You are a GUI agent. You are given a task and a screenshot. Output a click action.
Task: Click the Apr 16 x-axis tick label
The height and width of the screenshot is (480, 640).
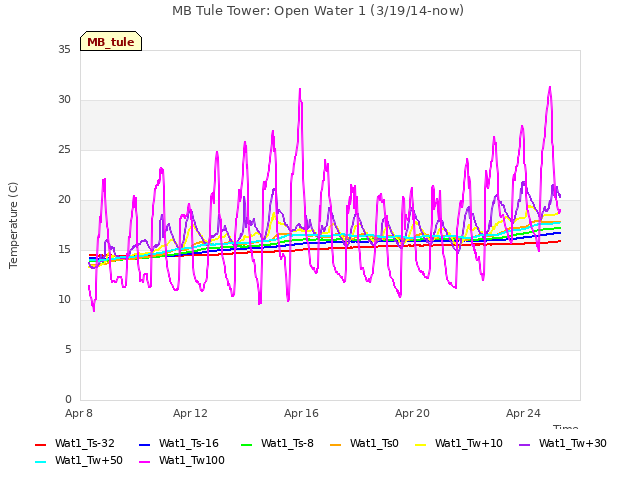301,413
